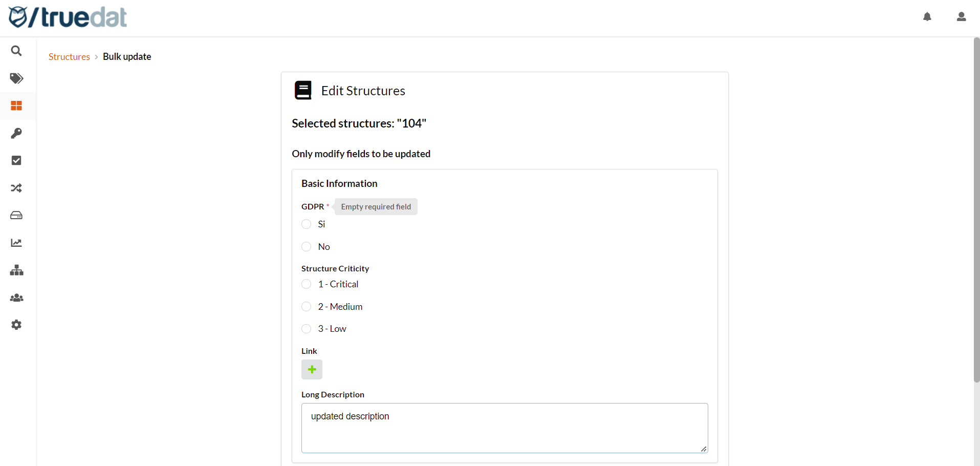Image resolution: width=980 pixels, height=466 pixels.
Task: Add a link with green plus button
Action: click(312, 370)
